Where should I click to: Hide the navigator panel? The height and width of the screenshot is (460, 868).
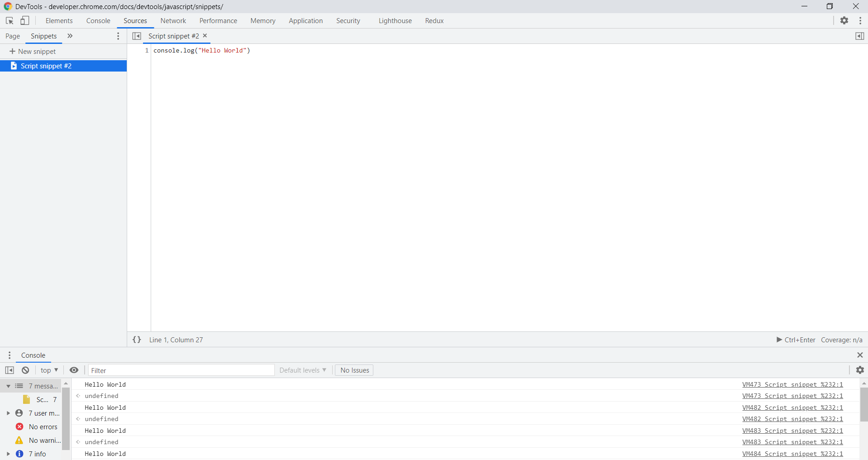coord(136,36)
